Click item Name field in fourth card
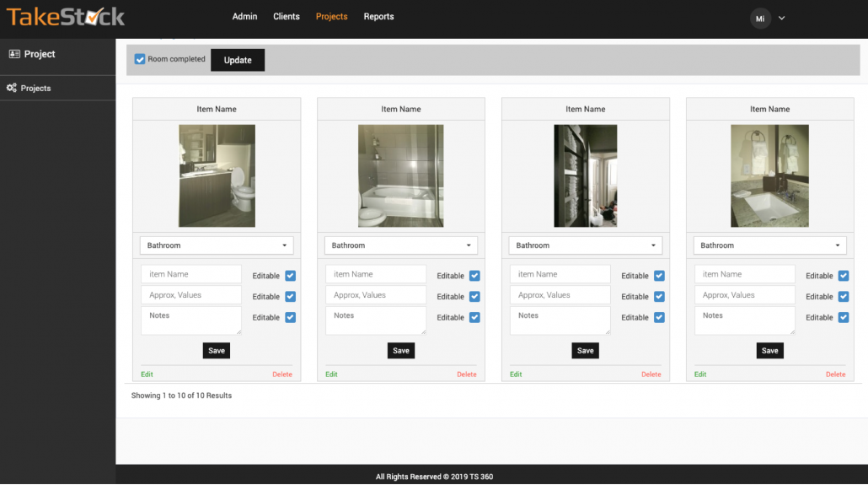 click(745, 274)
